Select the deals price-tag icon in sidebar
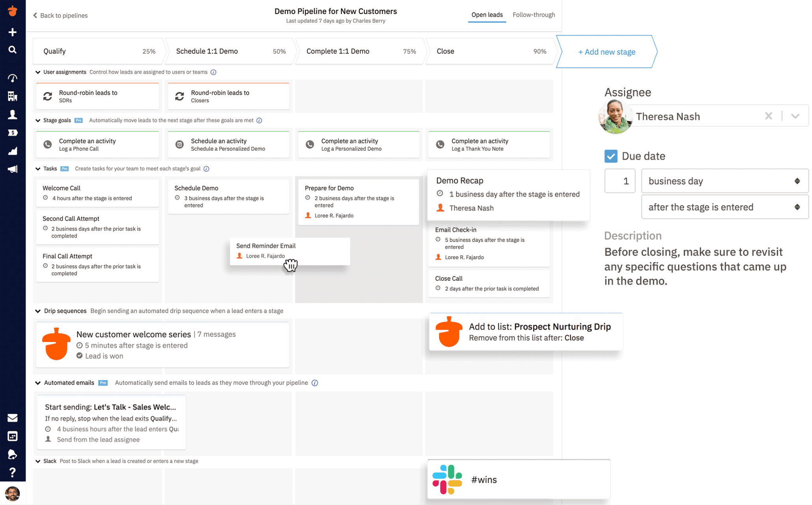 click(x=12, y=133)
